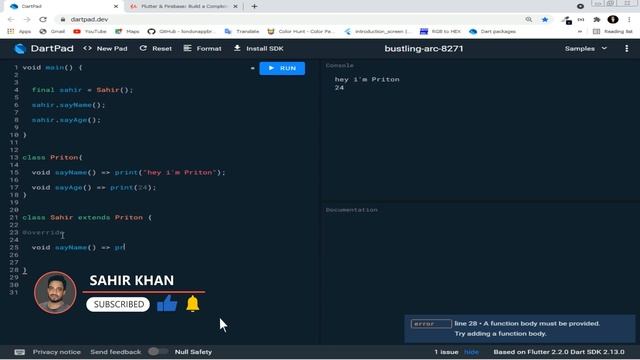Image resolution: width=640 pixels, height=360 pixels.
Task: Open the browser Extensions puzzle icon
Action: coord(597,19)
